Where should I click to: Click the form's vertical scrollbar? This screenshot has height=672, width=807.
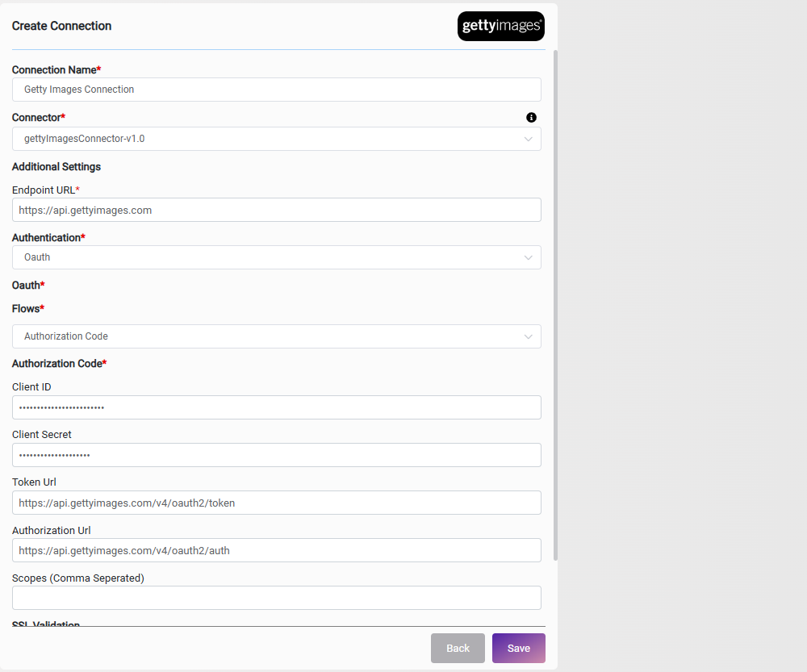(555, 305)
